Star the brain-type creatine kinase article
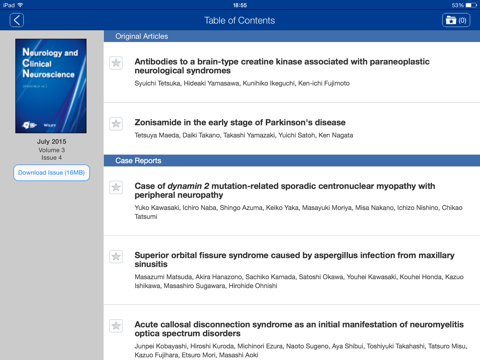 pos(116,63)
